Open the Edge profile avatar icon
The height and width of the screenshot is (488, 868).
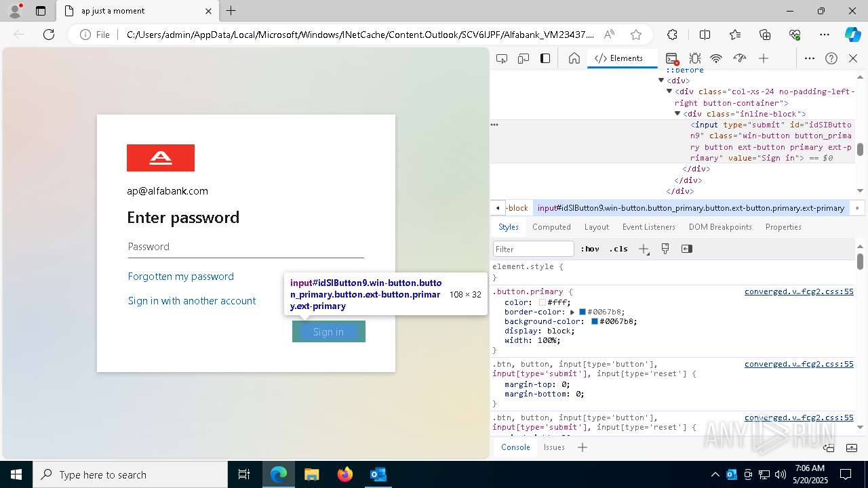click(x=15, y=11)
